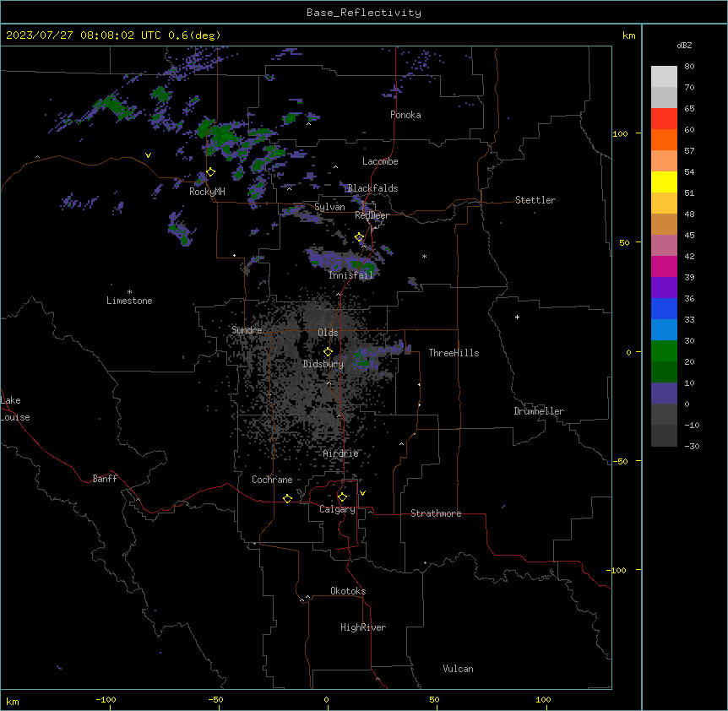The width and height of the screenshot is (728, 711).
Task: Click the yellow diamond marker above Calgary label
Action: (342, 497)
